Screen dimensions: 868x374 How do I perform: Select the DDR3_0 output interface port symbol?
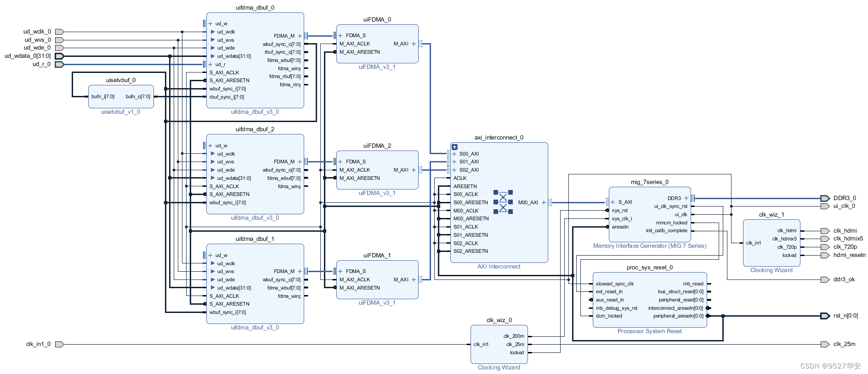coord(825,198)
